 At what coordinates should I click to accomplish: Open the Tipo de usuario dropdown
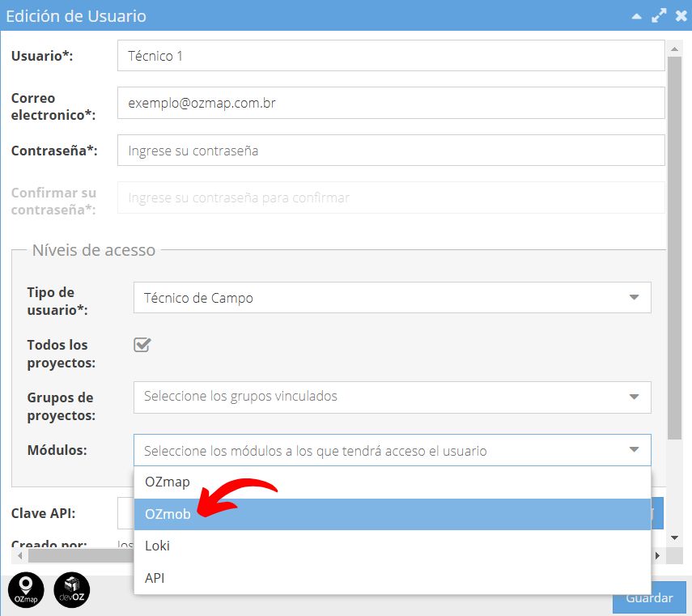click(x=393, y=298)
